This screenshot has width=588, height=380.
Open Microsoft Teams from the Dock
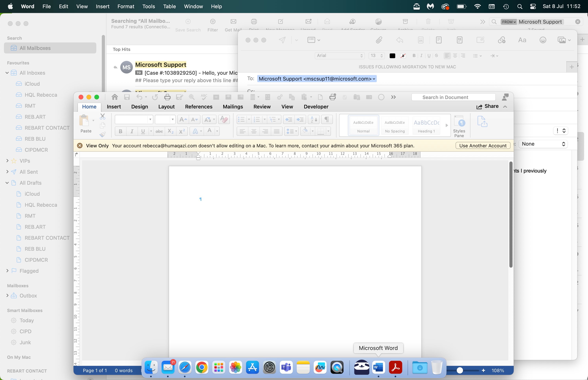(286, 367)
